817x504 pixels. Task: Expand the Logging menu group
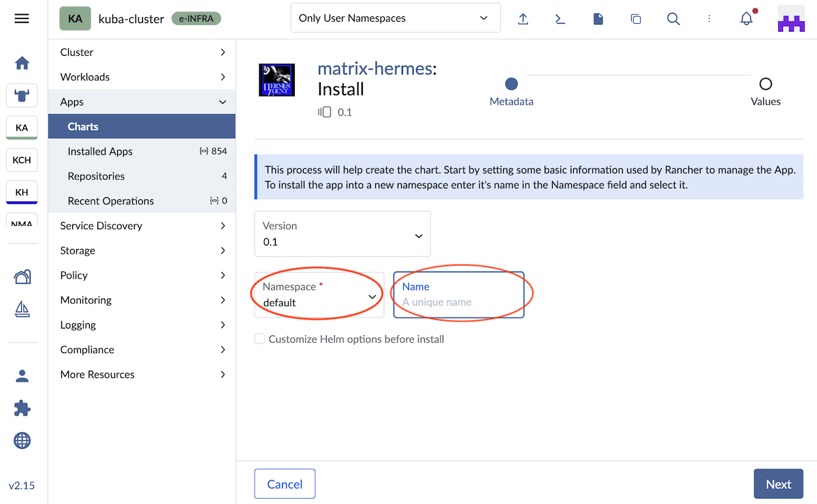(x=142, y=325)
